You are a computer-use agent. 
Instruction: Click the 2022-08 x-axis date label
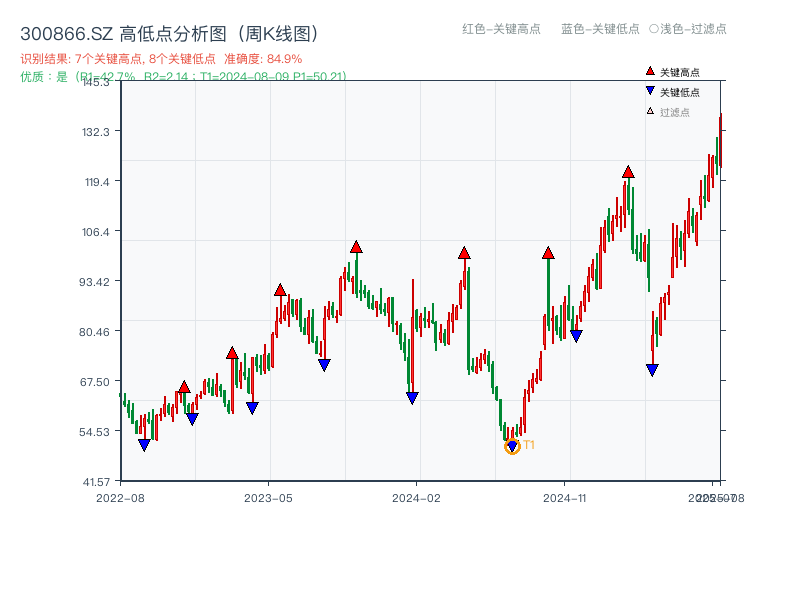click(x=120, y=498)
